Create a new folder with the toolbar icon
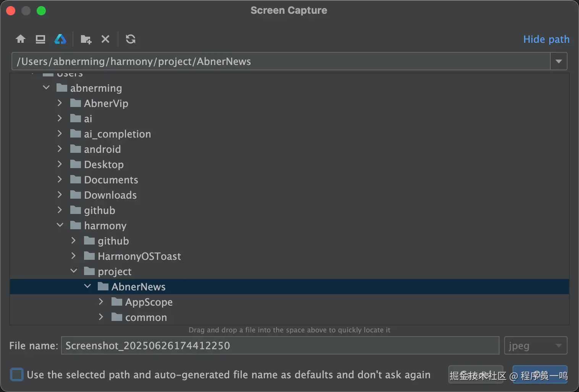Screen dimensions: 579x392 [86, 39]
